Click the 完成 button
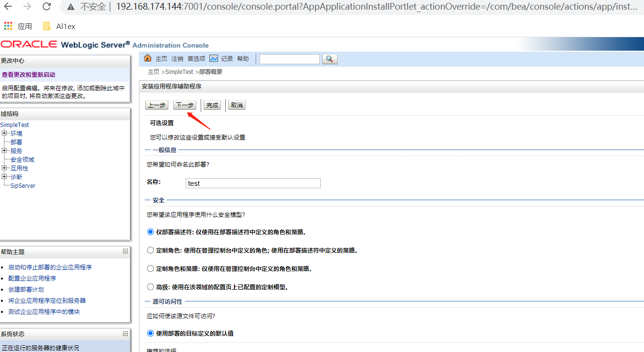The height and width of the screenshot is (352, 644). 212,105
